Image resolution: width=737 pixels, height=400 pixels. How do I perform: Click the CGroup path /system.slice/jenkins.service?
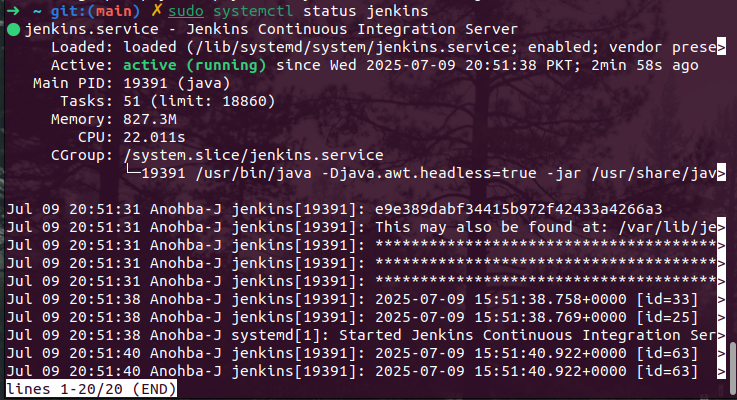click(x=253, y=155)
